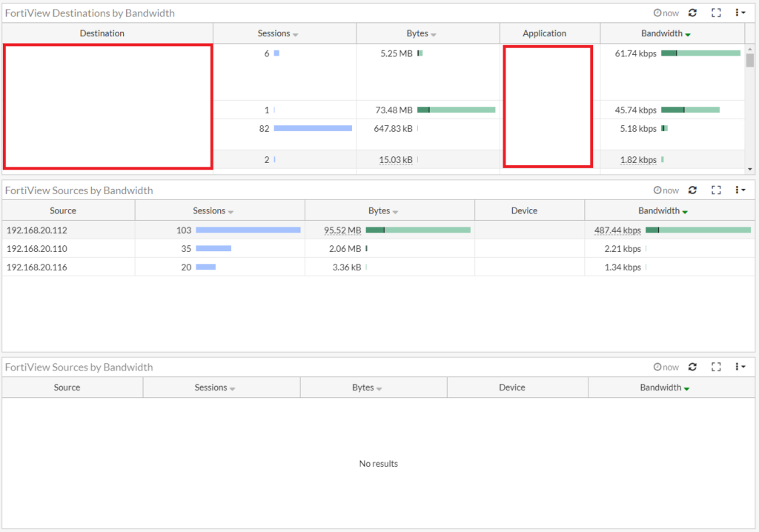Open options menu of Destinations by Bandwidth widget

[x=740, y=13]
